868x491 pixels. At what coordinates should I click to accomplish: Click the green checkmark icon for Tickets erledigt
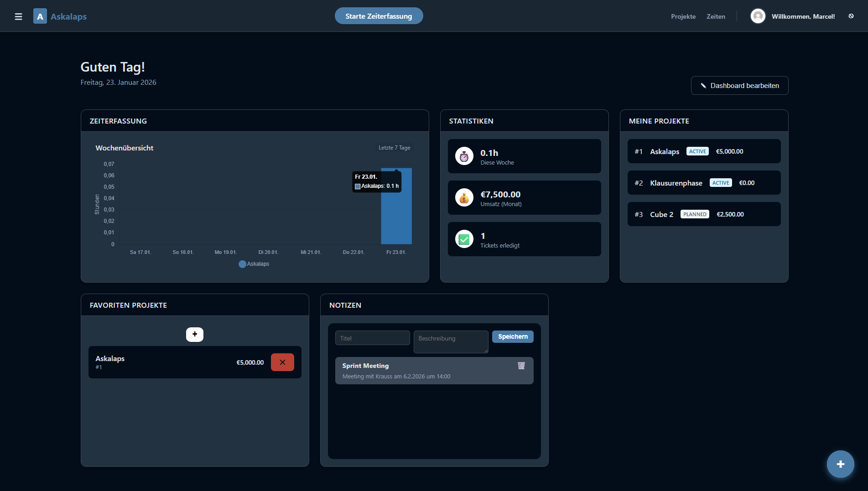464,239
